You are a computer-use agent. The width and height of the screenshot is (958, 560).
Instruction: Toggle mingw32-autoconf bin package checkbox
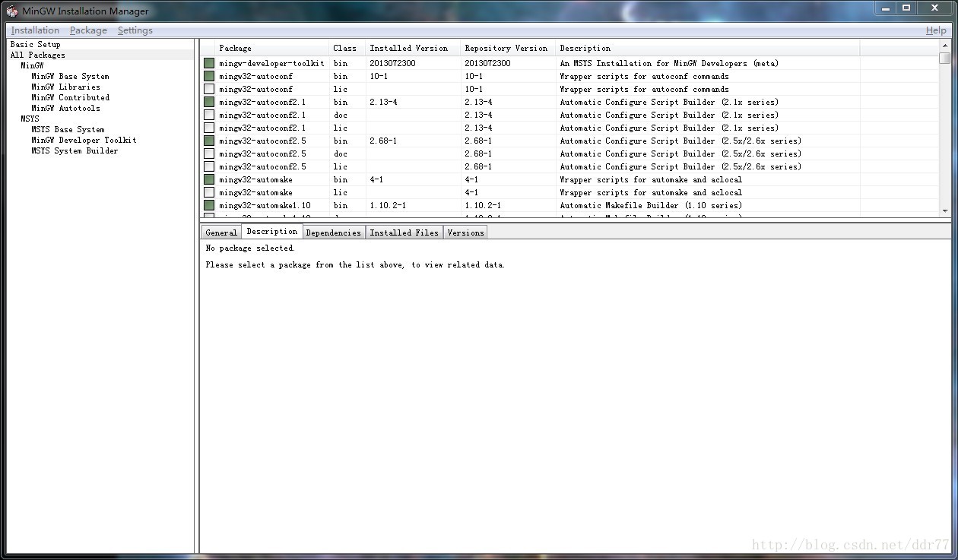[209, 76]
